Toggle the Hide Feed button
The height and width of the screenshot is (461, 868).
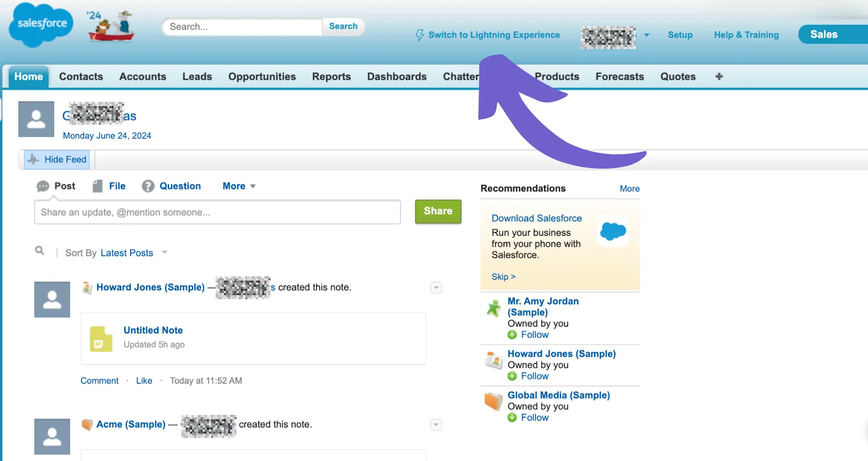[x=57, y=160]
